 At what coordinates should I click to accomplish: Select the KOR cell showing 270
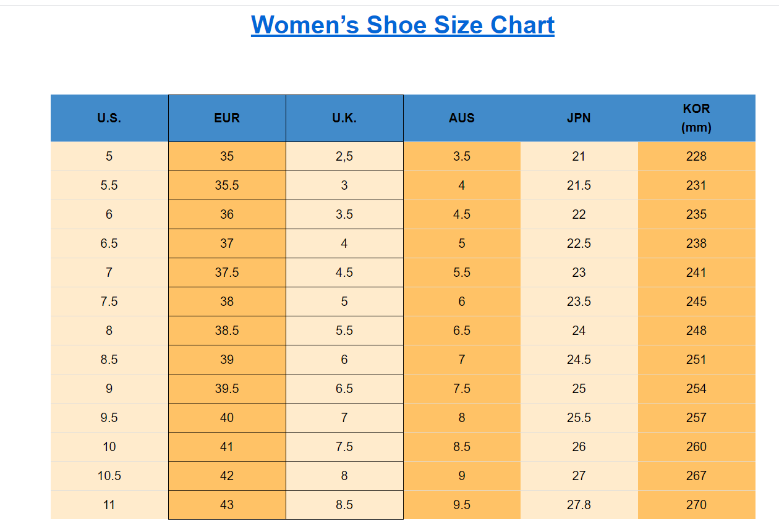(x=696, y=505)
